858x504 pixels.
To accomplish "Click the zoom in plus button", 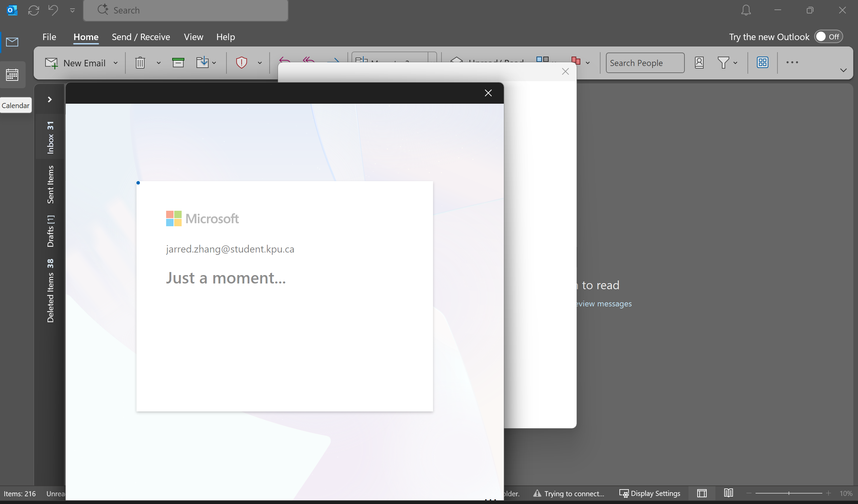I will 829,493.
